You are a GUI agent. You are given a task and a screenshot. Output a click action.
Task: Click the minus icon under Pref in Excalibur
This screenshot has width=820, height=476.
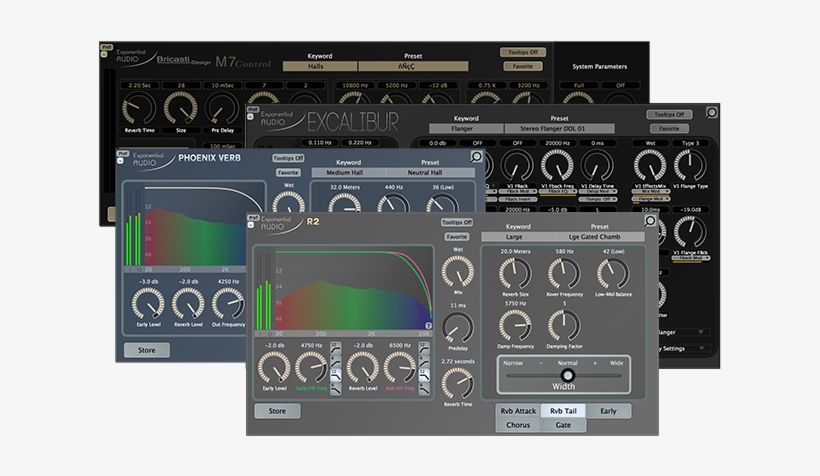[250, 117]
